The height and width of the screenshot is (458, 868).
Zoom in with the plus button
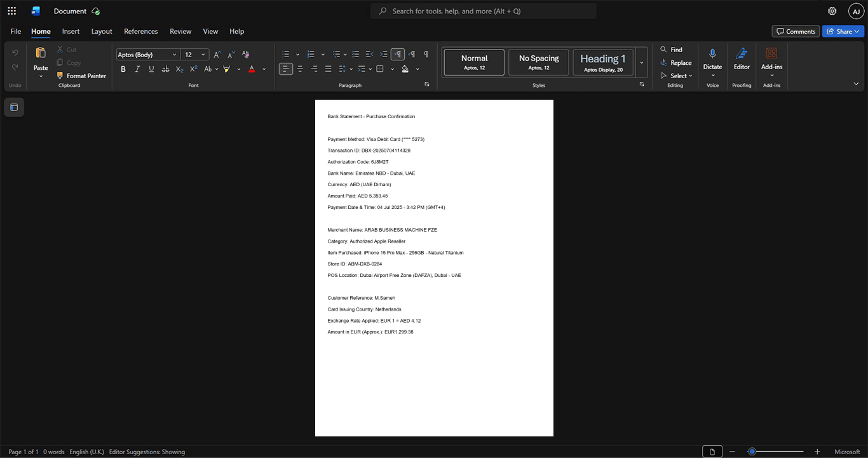(x=817, y=452)
